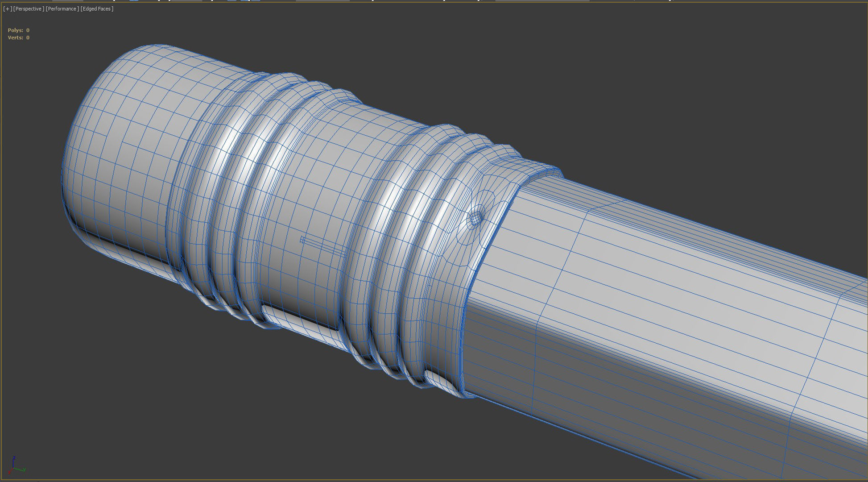Viewport: 868px width, 482px height.
Task: Open the Performance quality label menu
Action: click(62, 9)
